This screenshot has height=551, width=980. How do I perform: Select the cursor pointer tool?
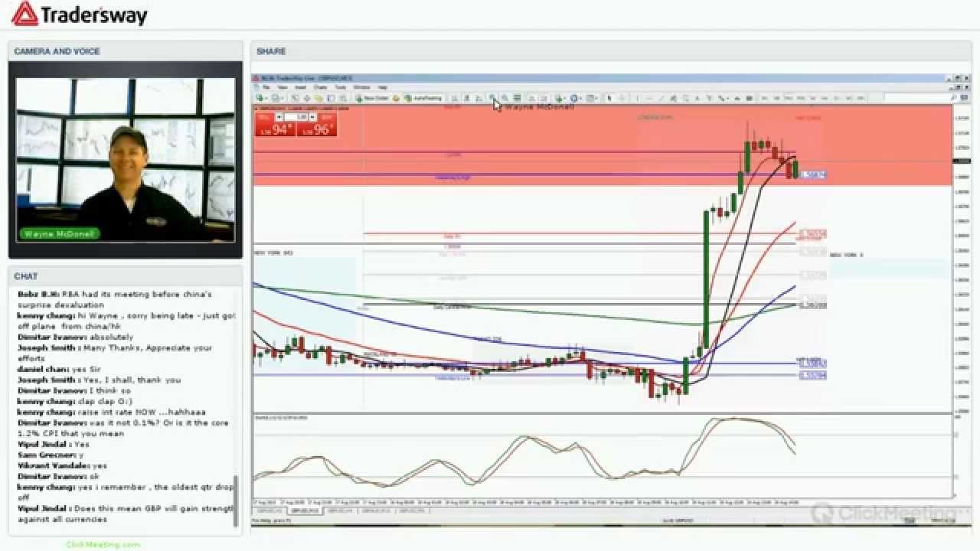[x=609, y=98]
